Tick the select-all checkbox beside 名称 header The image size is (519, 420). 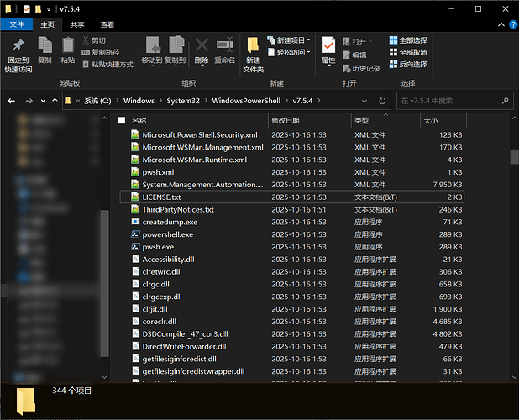[122, 120]
